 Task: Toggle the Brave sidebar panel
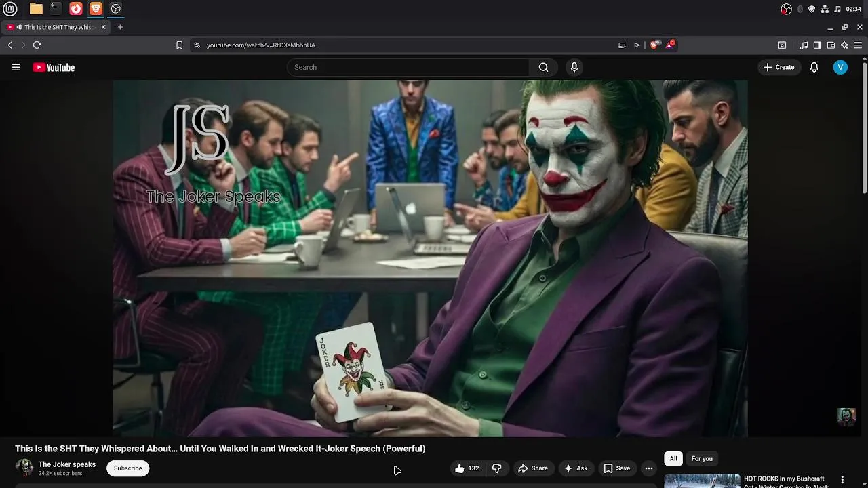coord(817,45)
